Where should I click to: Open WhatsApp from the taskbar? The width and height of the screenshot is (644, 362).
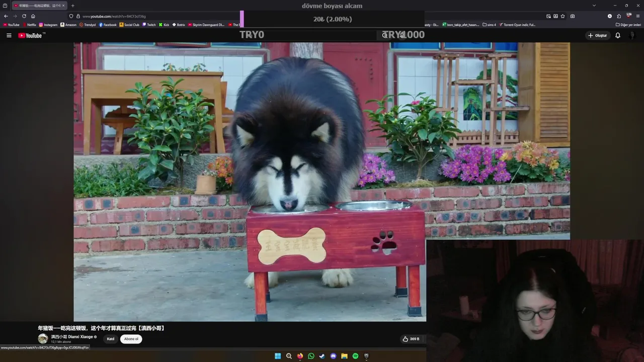[311, 356]
